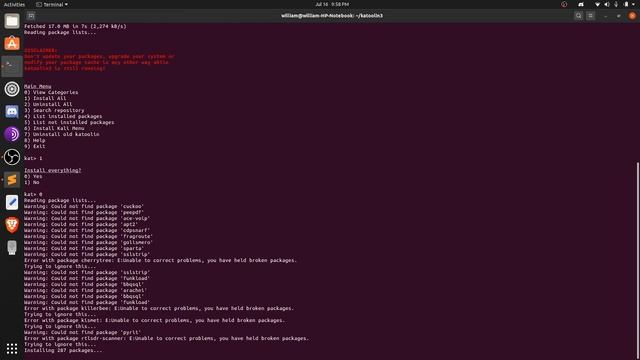Click the volume speaker icon

607,4
